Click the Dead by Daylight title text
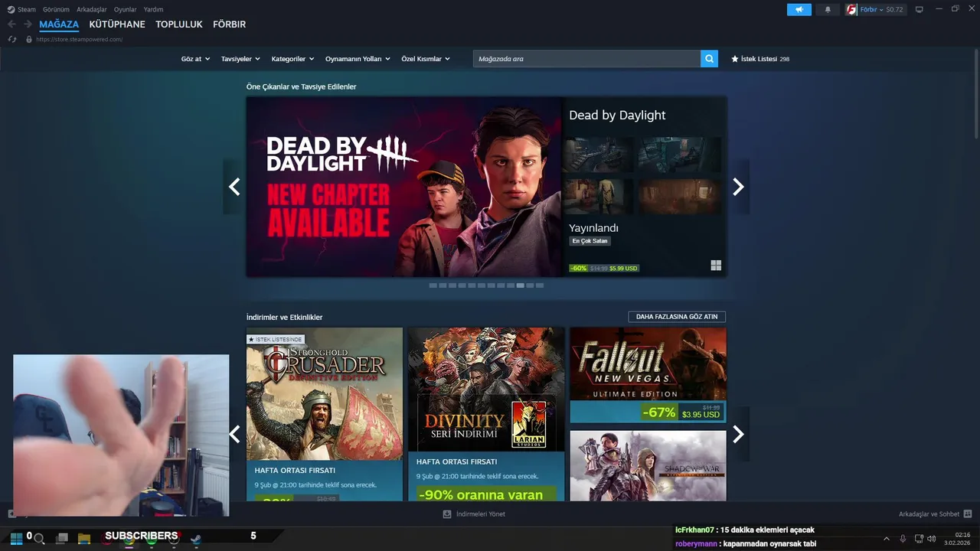The height and width of the screenshot is (551, 980). tap(617, 116)
